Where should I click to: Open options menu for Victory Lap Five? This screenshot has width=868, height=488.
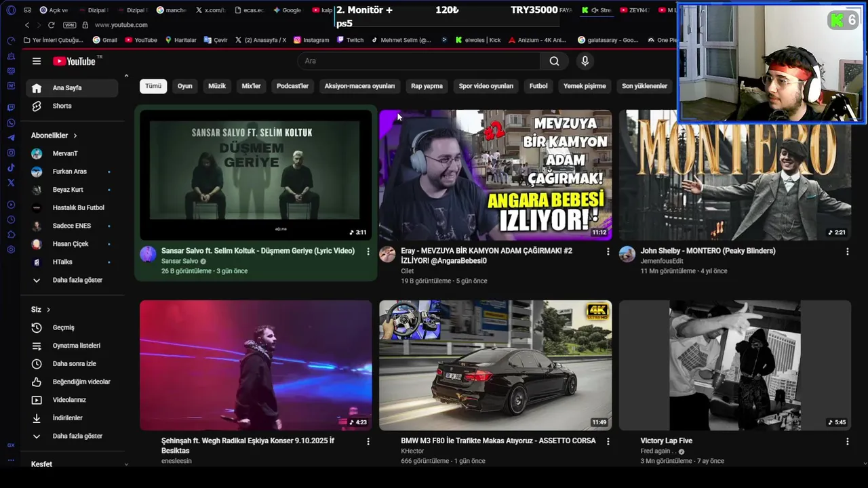(847, 441)
